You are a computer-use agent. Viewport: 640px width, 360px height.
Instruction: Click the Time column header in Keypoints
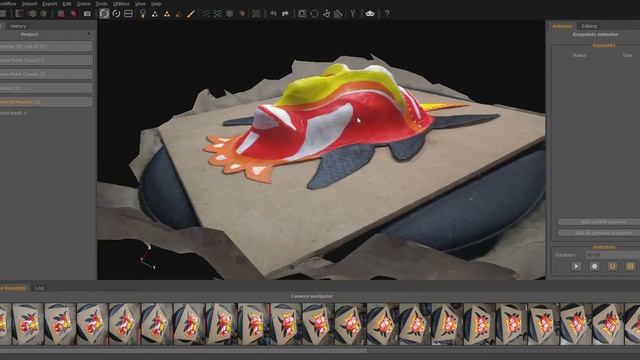coord(627,55)
